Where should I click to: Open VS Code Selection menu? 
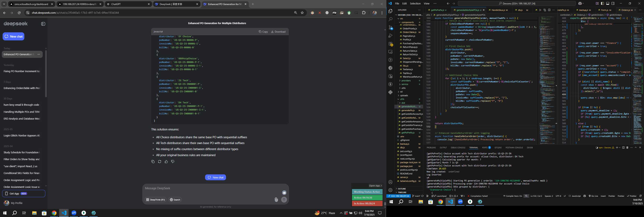tap(415, 3)
